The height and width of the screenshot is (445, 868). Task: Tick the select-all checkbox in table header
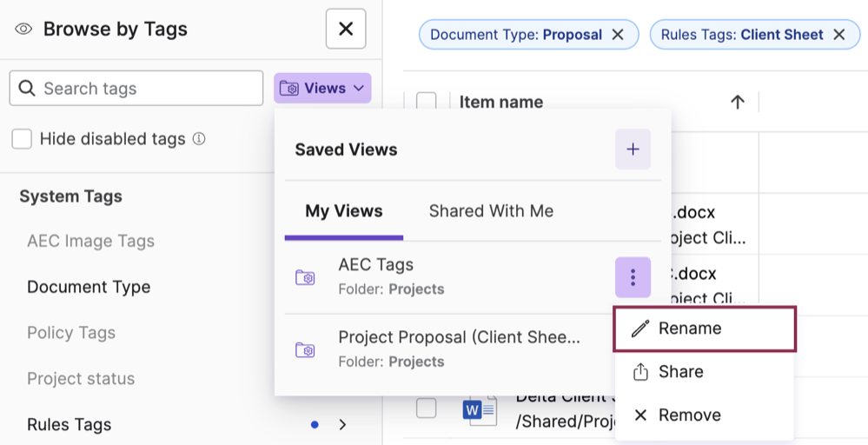pyautogui.click(x=426, y=103)
